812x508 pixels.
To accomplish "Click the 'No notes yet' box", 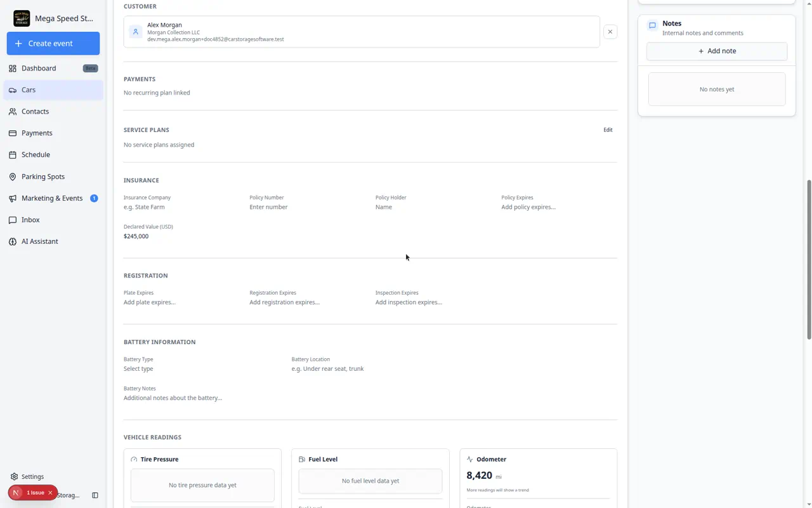I will [717, 90].
